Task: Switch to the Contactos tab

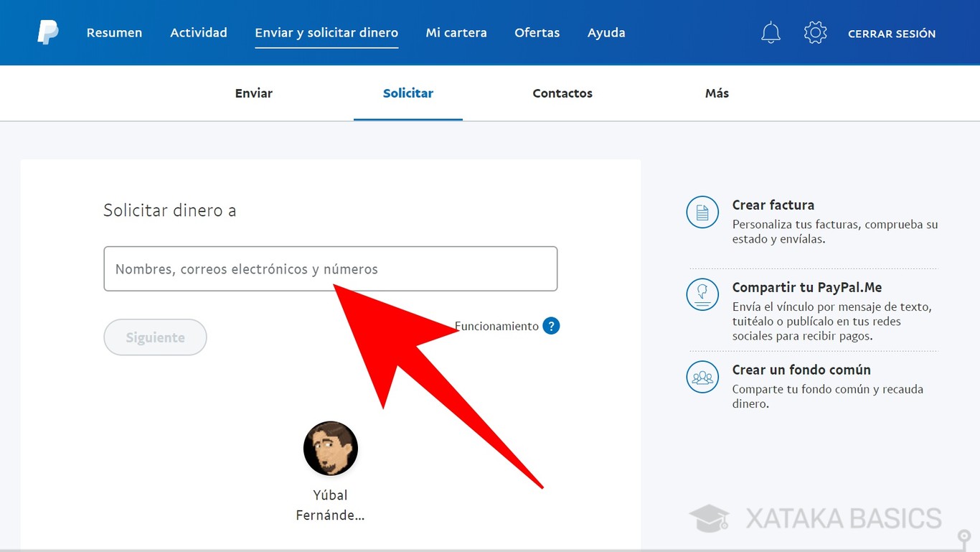Action: pos(562,93)
